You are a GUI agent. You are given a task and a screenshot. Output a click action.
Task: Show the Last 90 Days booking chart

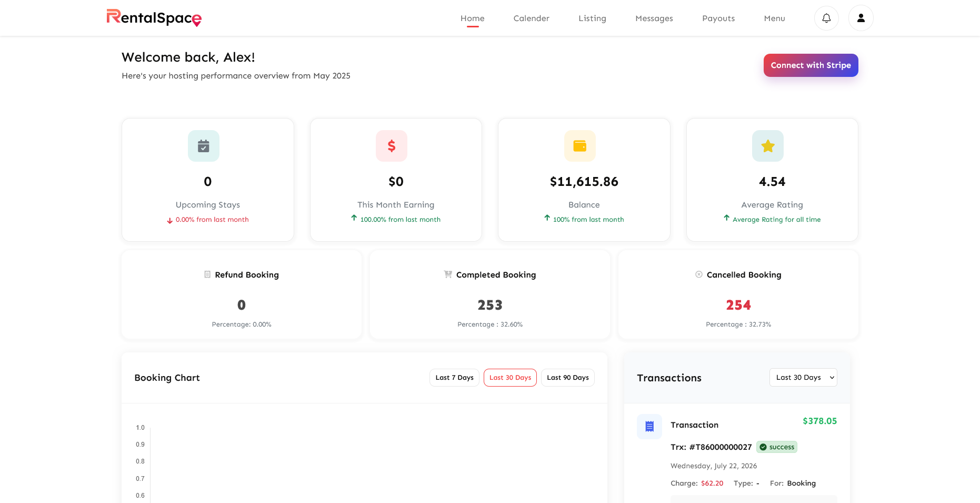(x=568, y=378)
